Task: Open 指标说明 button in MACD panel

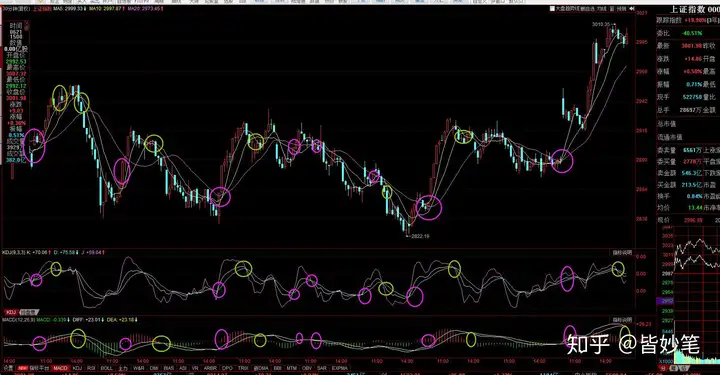Action: [622, 319]
